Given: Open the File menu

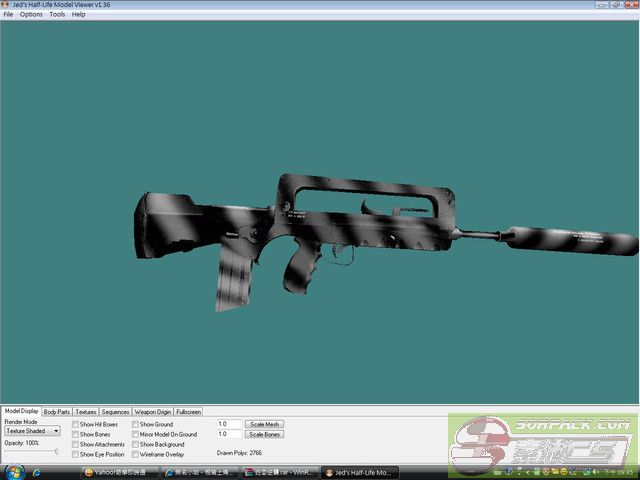Looking at the screenshot, I should point(8,15).
